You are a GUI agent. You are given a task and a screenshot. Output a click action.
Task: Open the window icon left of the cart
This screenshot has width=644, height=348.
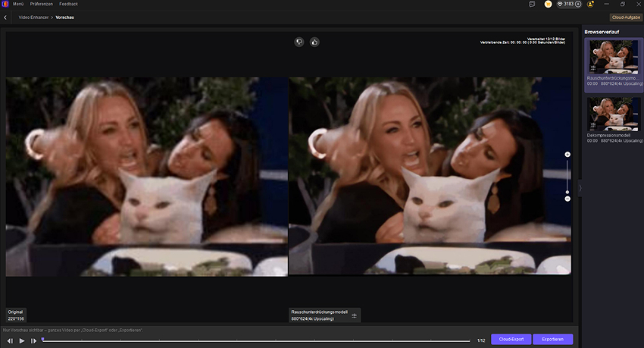[x=532, y=4]
